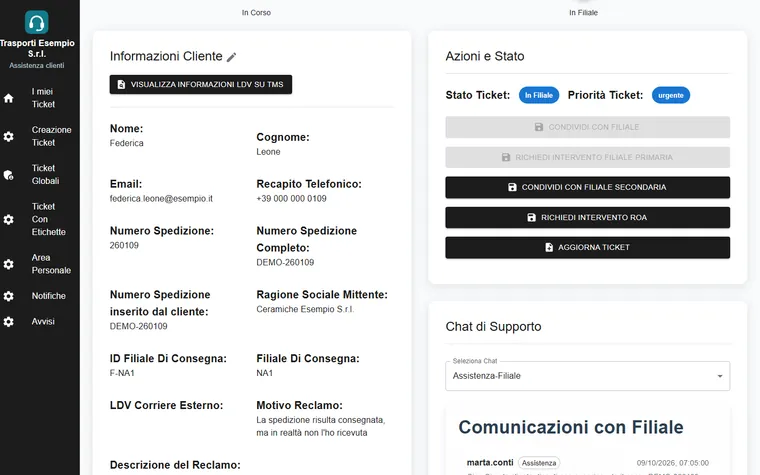Image resolution: width=760 pixels, height=475 pixels.
Task: Click marta.conti username in chat
Action: [x=490, y=463]
